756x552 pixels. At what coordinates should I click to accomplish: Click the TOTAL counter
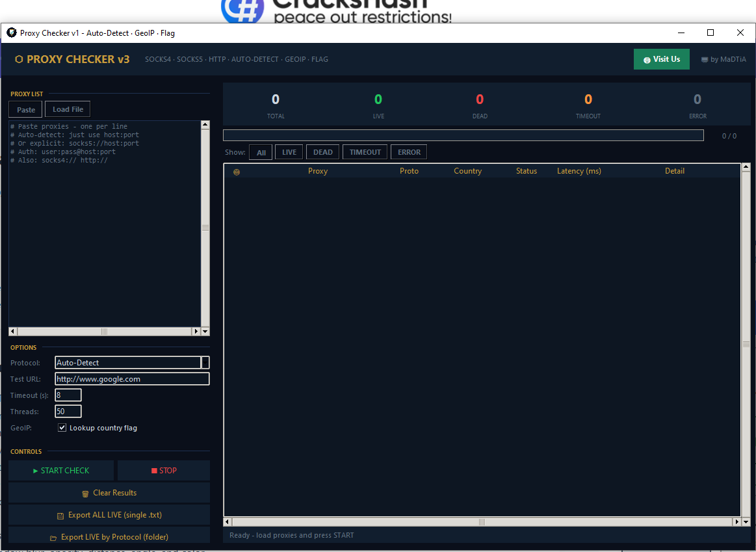tap(276, 105)
